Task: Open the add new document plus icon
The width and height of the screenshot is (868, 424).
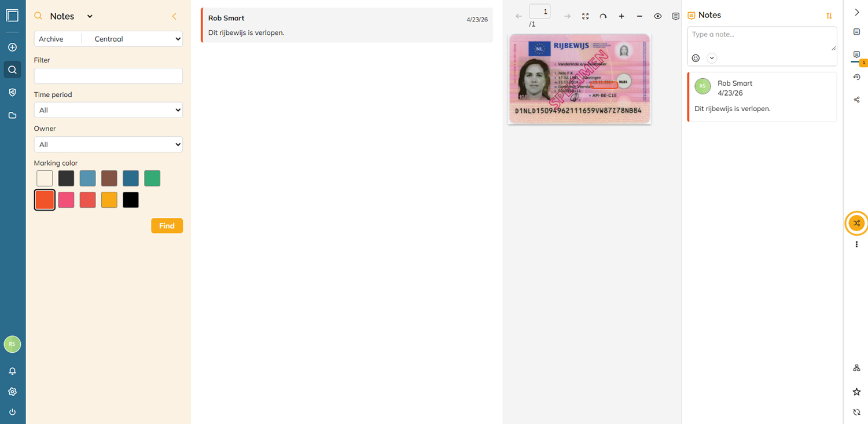Action: [12, 47]
